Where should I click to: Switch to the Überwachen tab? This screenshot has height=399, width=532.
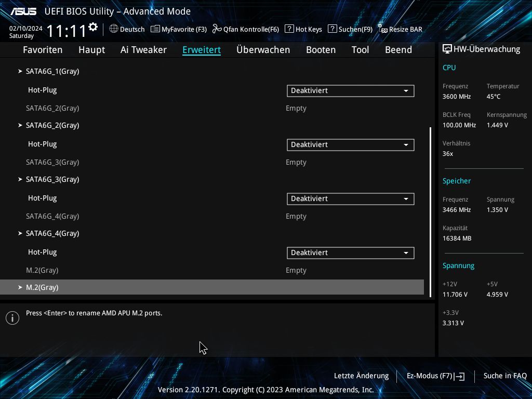click(x=263, y=50)
